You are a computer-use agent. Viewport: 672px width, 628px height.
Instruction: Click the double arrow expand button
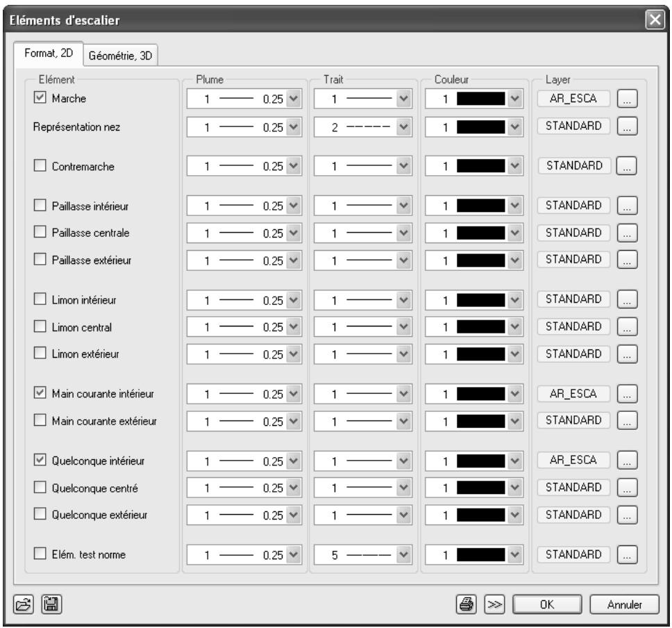tap(494, 604)
